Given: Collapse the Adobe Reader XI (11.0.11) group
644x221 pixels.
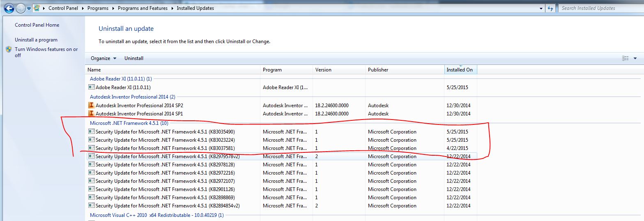Looking at the screenshot, I should (121, 78).
